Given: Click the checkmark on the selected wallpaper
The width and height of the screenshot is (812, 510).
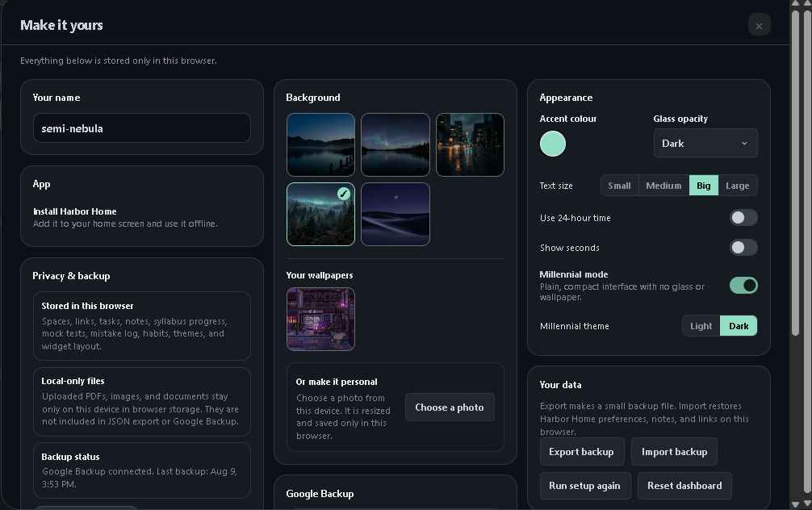Looking at the screenshot, I should [343, 194].
